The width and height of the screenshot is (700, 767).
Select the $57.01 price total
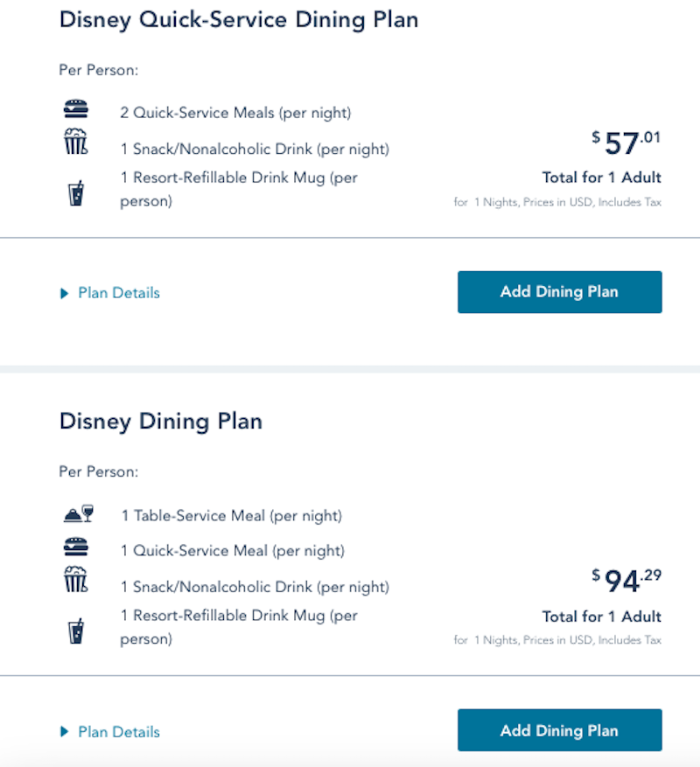click(x=626, y=143)
